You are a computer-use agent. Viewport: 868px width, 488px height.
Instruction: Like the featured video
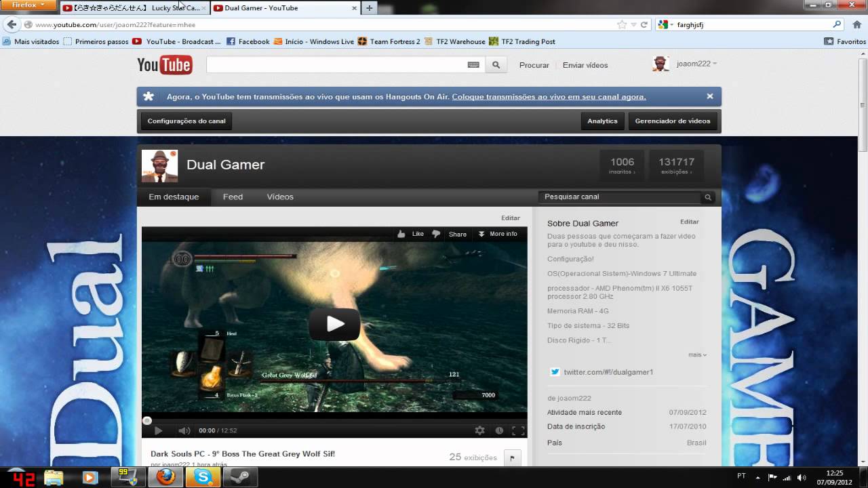[x=411, y=234]
